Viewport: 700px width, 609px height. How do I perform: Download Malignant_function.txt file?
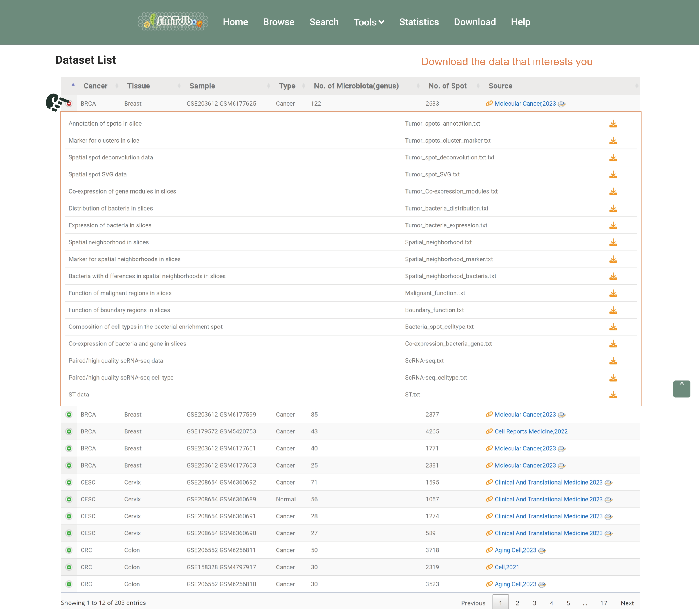click(613, 293)
